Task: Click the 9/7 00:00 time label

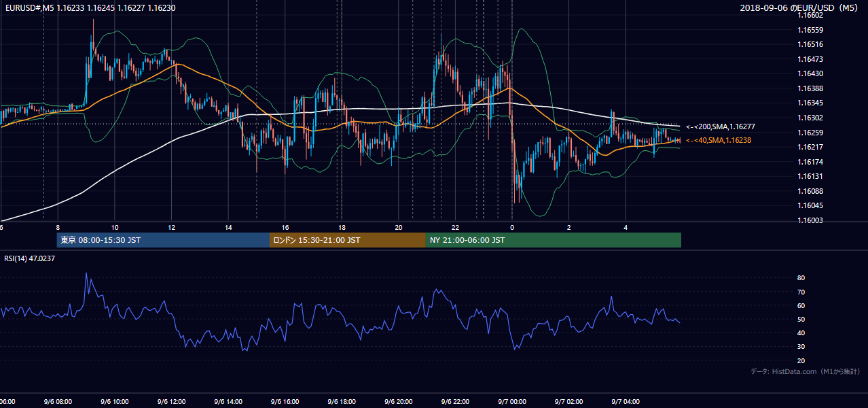Action: click(512, 402)
